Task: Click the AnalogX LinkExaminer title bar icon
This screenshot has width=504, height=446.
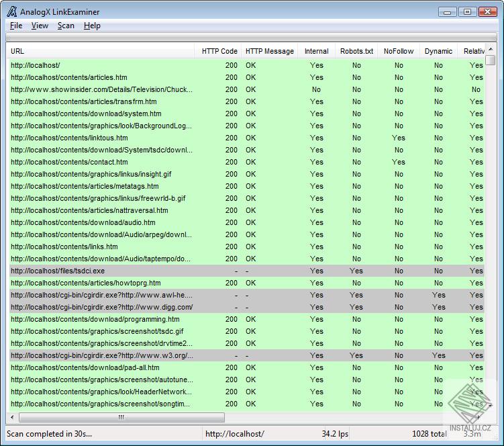Action: 12,11
